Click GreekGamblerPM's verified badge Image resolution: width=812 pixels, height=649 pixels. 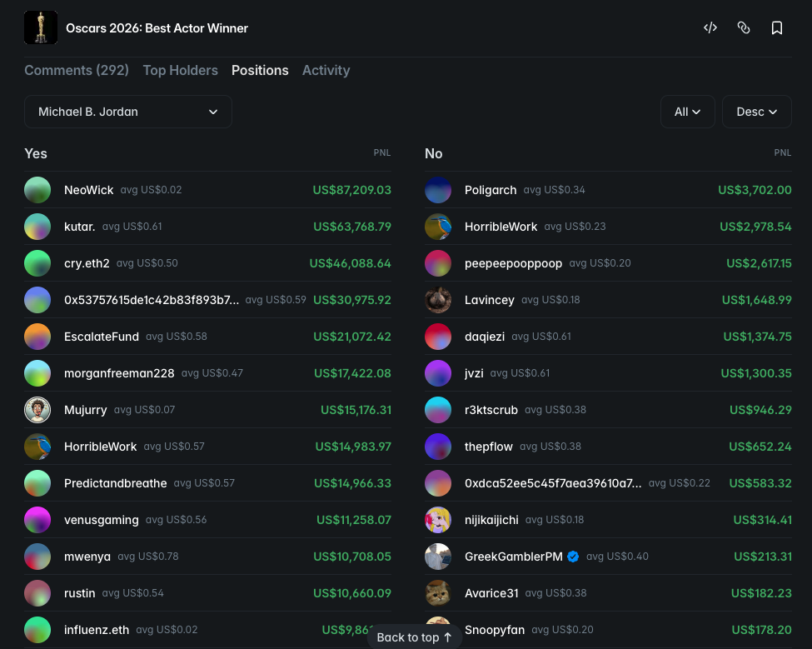coord(573,557)
